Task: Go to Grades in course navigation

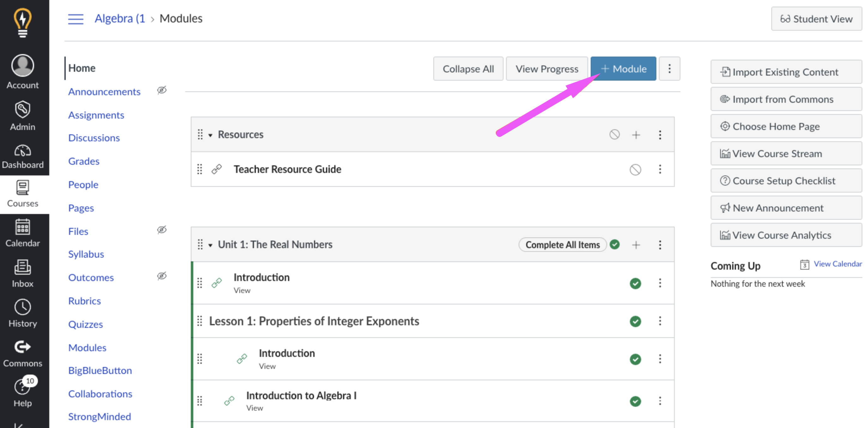Action: click(84, 161)
